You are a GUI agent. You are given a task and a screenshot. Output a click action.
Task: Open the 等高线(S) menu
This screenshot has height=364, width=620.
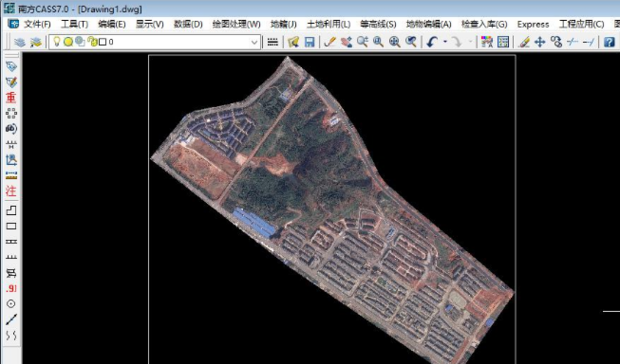tap(378, 25)
